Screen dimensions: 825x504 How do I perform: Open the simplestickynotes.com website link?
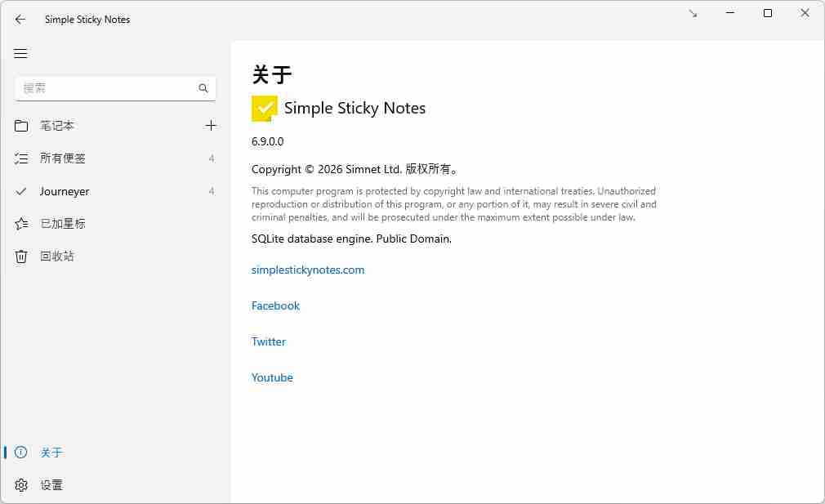coord(308,270)
